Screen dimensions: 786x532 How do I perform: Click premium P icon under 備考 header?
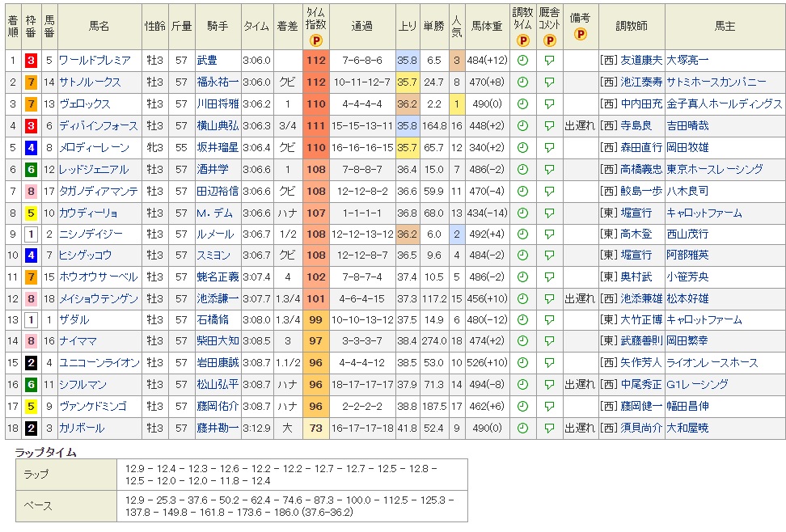coord(580,34)
